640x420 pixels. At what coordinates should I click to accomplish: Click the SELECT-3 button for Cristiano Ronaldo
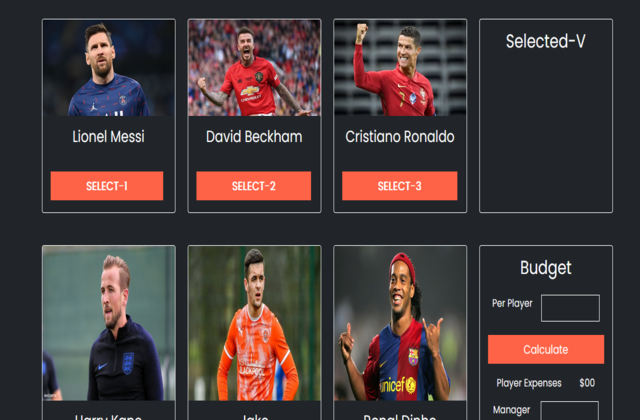pos(400,186)
